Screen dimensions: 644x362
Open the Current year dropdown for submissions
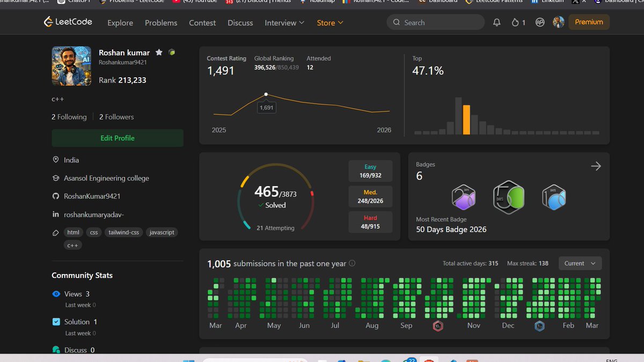point(580,263)
